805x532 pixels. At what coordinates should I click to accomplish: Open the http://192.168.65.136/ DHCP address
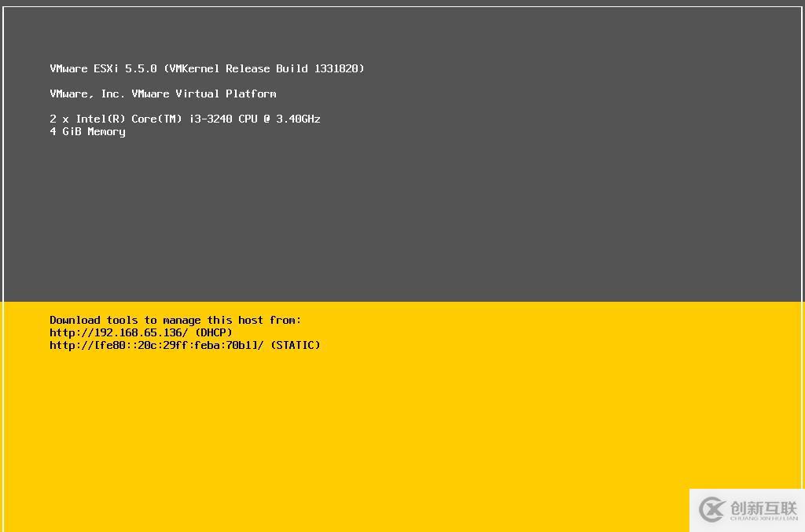pos(141,332)
